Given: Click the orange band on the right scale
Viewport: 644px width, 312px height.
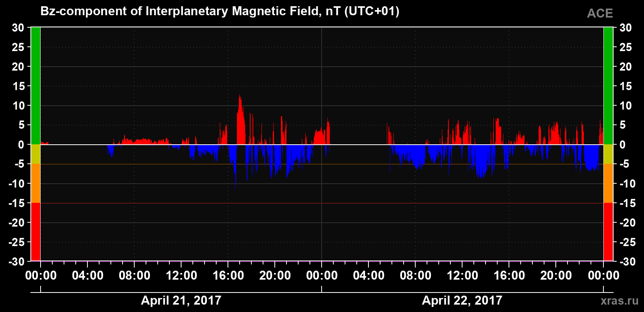Looking at the screenshot, I should tap(608, 183).
